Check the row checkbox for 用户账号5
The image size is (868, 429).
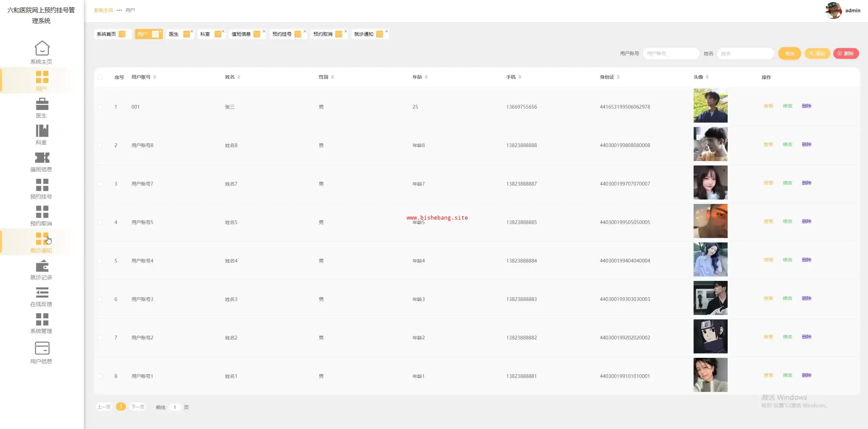point(100,222)
